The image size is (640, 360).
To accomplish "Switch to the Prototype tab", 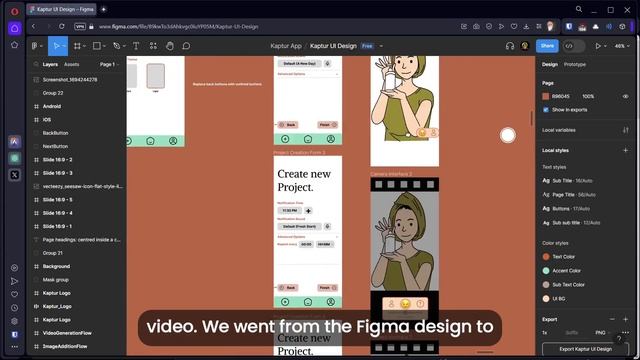I will 574,64.
